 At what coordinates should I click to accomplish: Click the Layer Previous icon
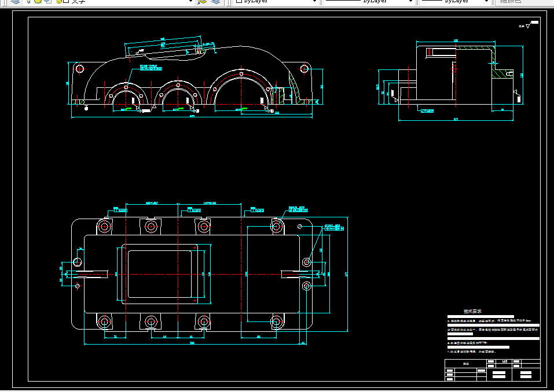[x=215, y=2]
